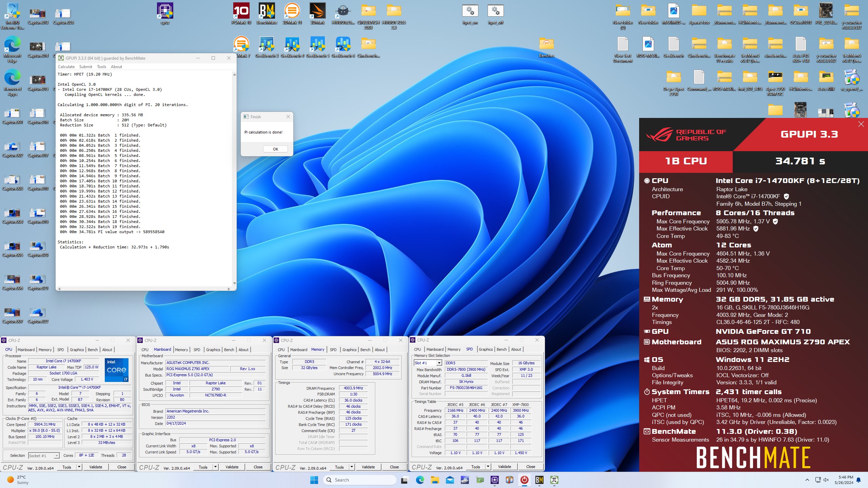The image size is (868, 488).
Task: Click the BenchMate icon in the taskbar
Action: click(539, 480)
